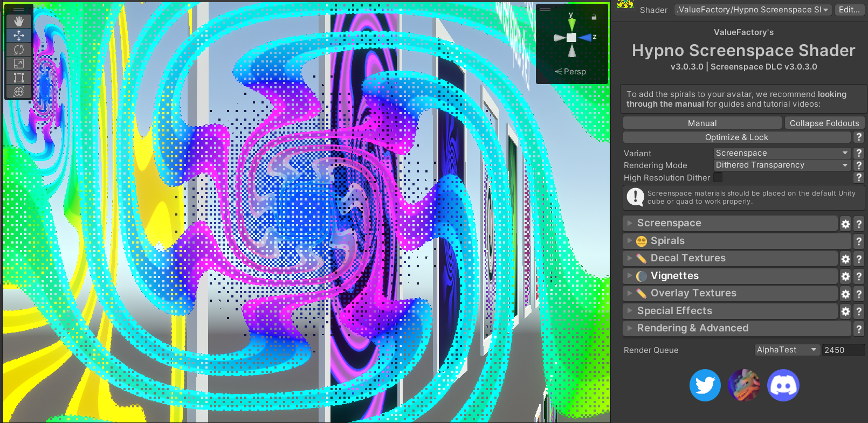The width and height of the screenshot is (868, 423).
Task: Select the Hand view tool
Action: (x=19, y=22)
